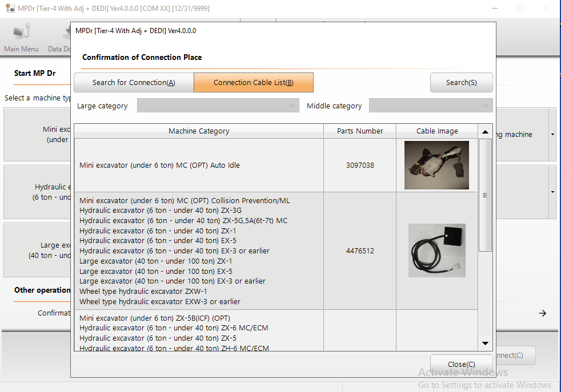Click the Cable Image column header
The height and width of the screenshot is (392, 561).
coord(437,131)
